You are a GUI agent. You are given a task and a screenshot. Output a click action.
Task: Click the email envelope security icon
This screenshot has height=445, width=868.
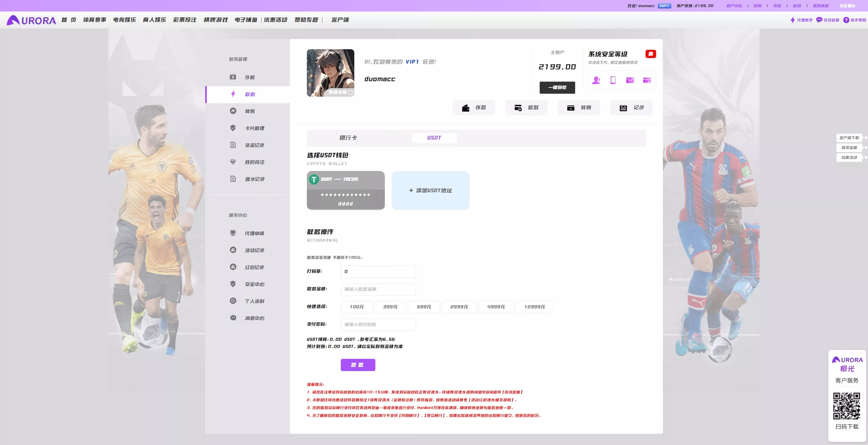pyautogui.click(x=630, y=80)
